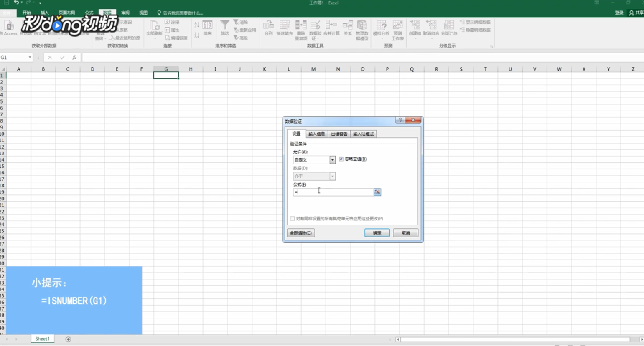Click the 确定 OK button
Screen dimensions: 644x346
(377, 233)
